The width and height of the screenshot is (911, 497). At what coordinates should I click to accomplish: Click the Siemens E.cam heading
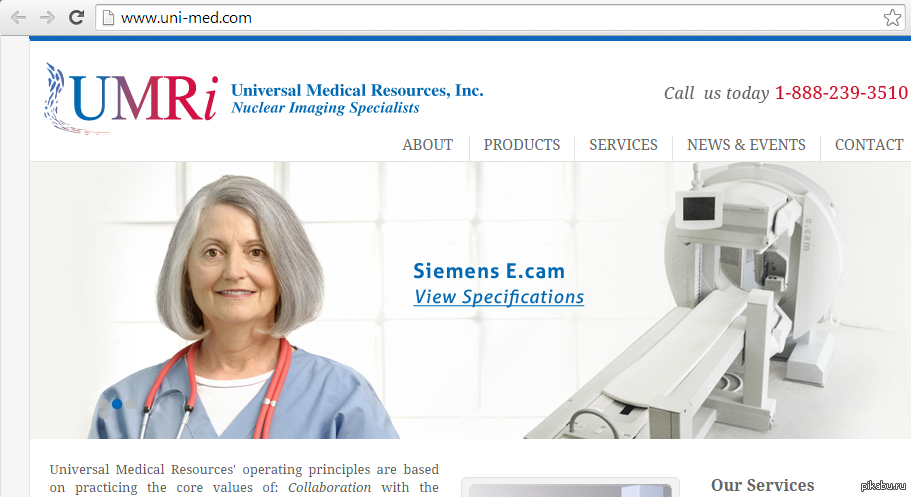489,271
